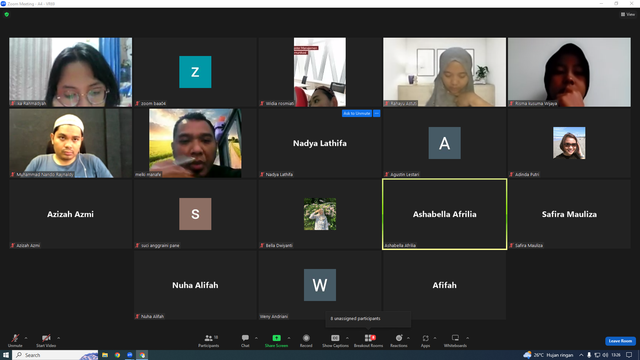
Task: Click Bella Dwiyanti's profile photo
Action: tap(320, 214)
